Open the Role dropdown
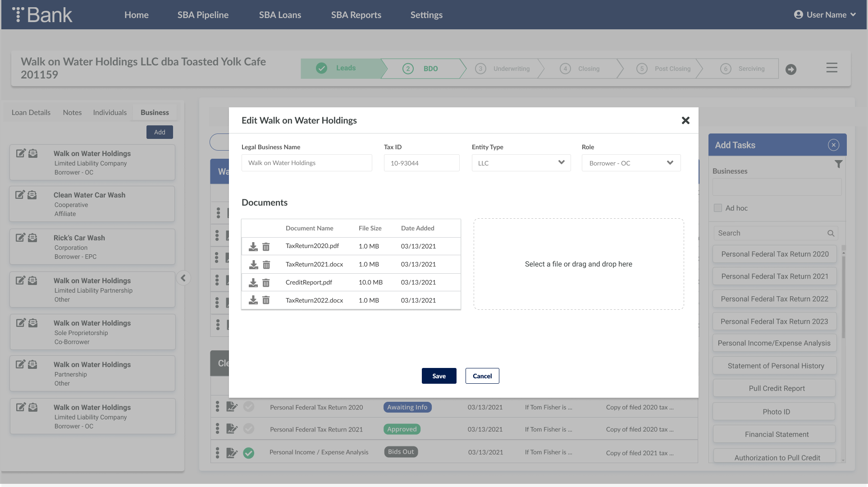868x487 pixels. pos(631,163)
